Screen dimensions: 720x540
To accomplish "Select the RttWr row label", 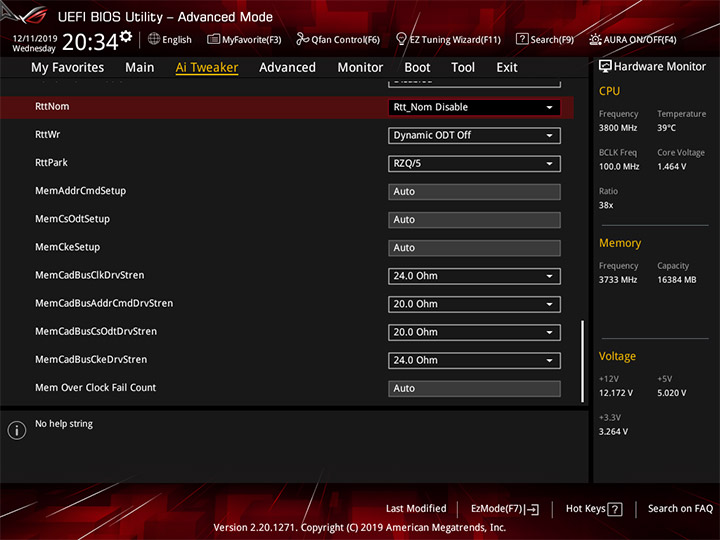I will [x=47, y=135].
